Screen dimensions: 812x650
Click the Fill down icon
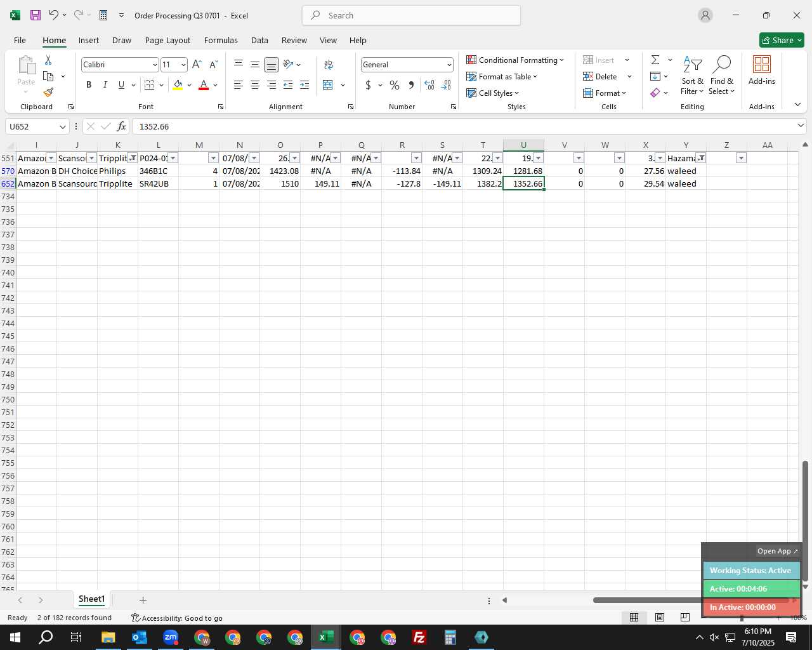[655, 76]
